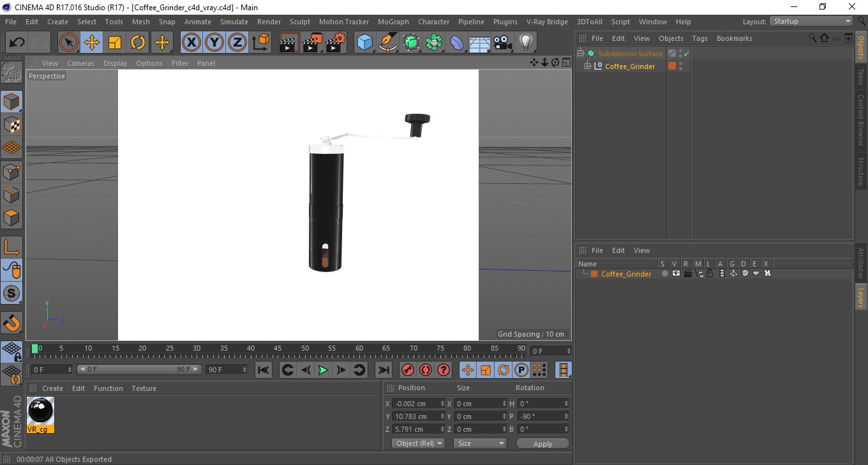The image size is (868, 465).
Task: Click timeline frame 45 marker
Action: 278,349
